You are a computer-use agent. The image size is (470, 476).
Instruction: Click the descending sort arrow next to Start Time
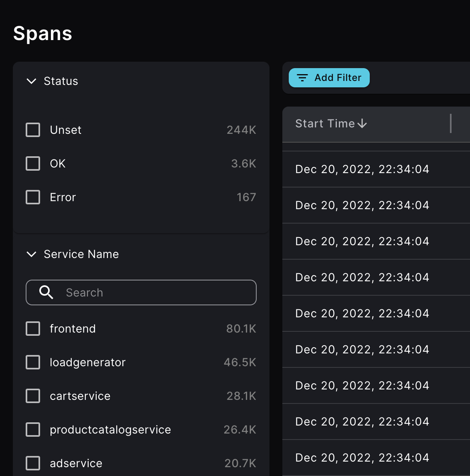coord(362,124)
